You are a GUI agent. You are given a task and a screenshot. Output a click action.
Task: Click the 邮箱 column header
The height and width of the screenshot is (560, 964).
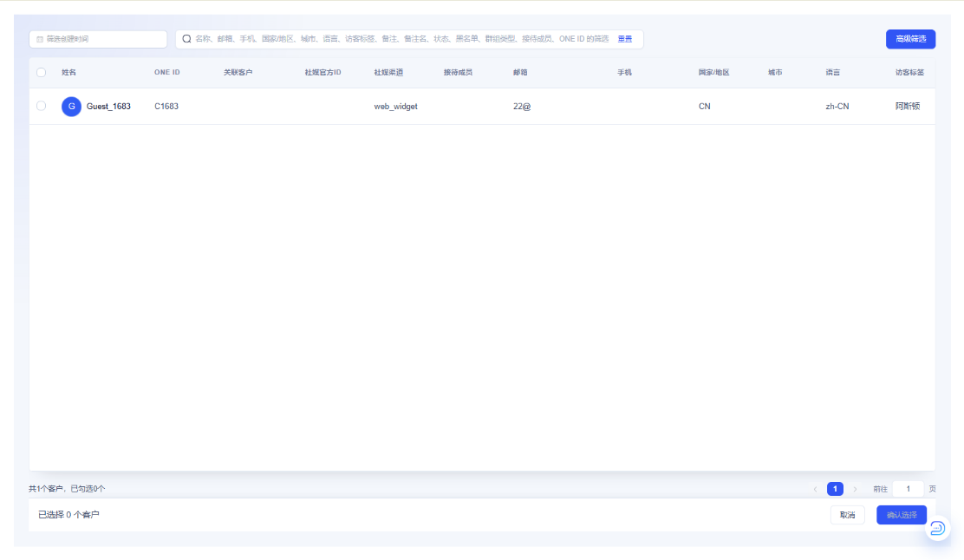click(x=520, y=73)
